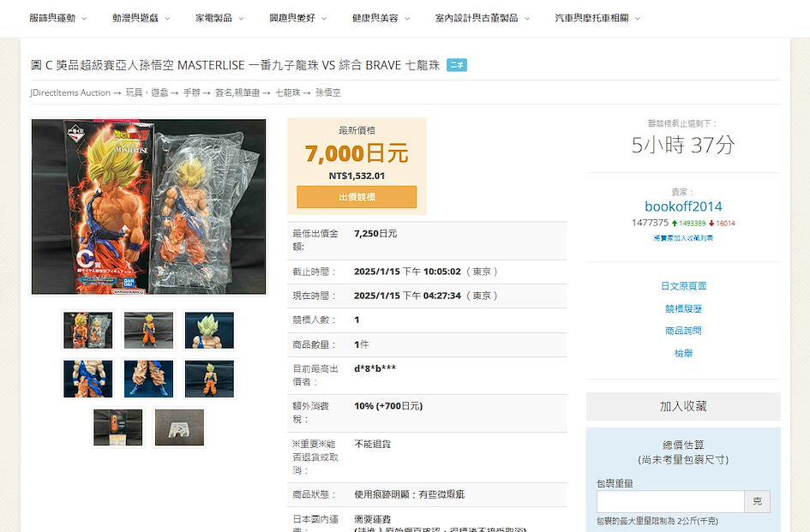Image resolution: width=810 pixels, height=532 pixels.
Task: Click the 加入收藏 button
Action: [683, 406]
